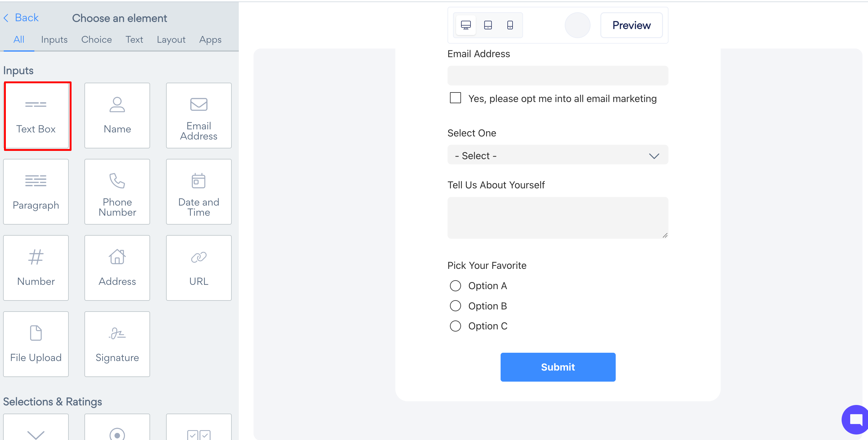Open the All elements tab
Viewport: 868px width, 440px height.
coord(19,39)
